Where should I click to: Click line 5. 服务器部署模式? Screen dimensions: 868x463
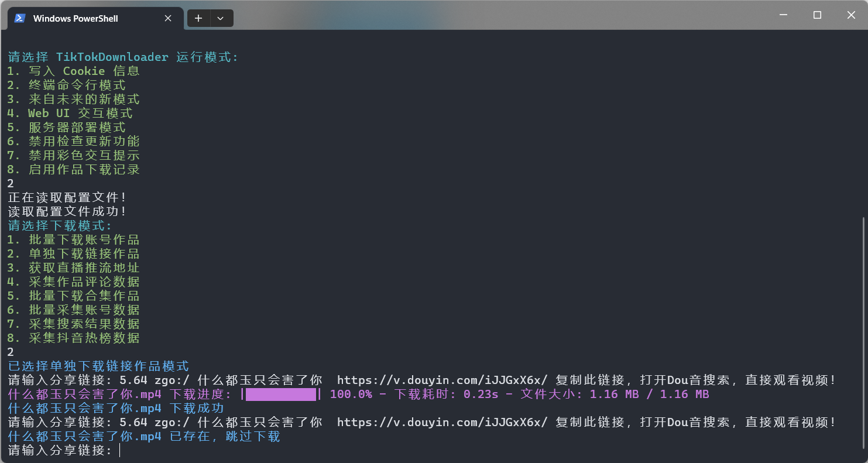pos(67,127)
